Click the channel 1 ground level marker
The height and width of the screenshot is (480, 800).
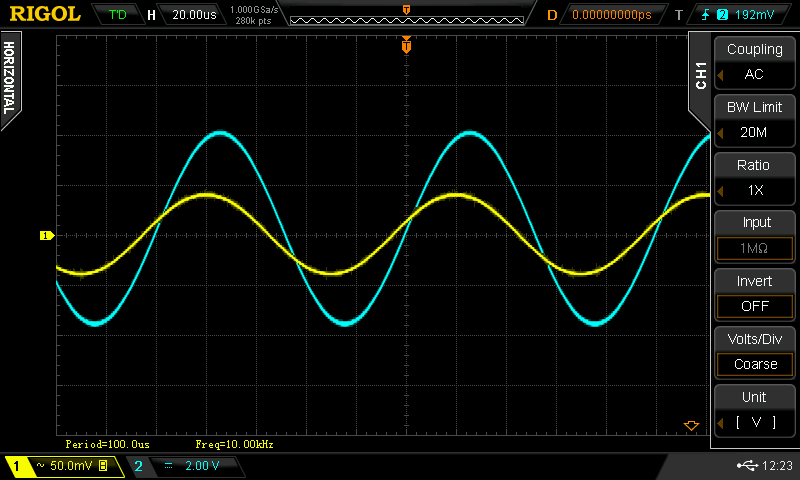coord(46,236)
